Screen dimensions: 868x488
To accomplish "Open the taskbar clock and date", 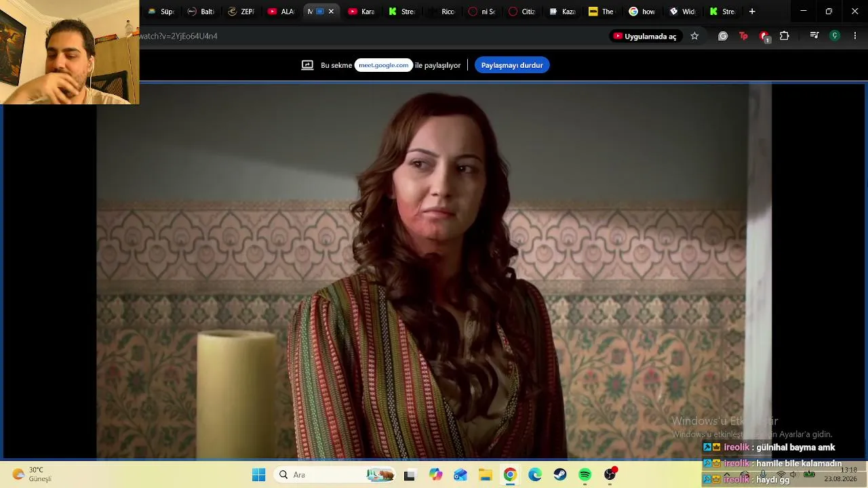I will [840, 474].
